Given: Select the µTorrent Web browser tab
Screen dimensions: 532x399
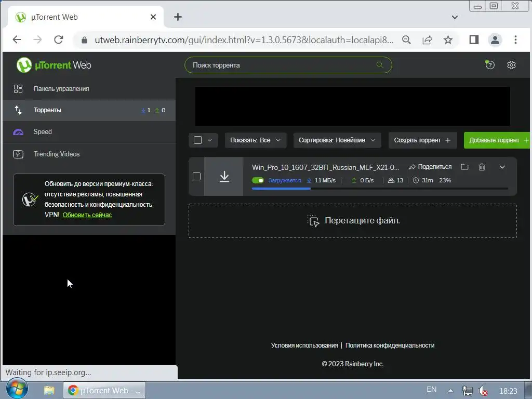Looking at the screenshot, I should 86,17.
